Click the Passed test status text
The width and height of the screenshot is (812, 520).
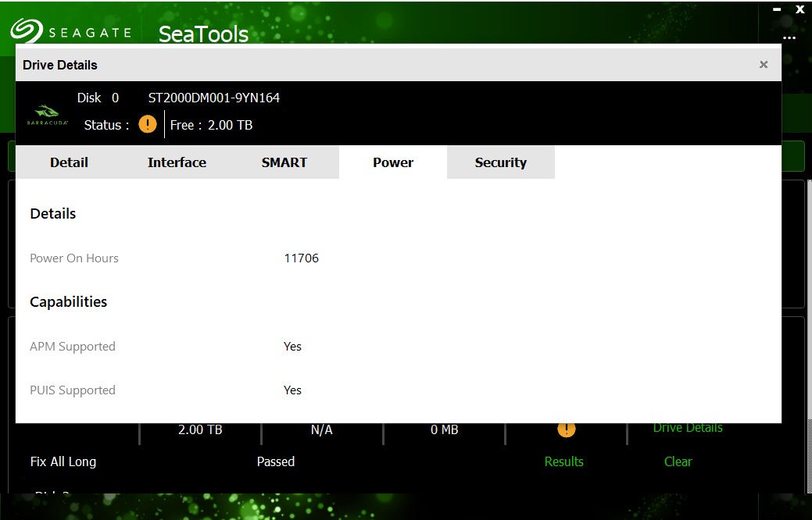276,461
